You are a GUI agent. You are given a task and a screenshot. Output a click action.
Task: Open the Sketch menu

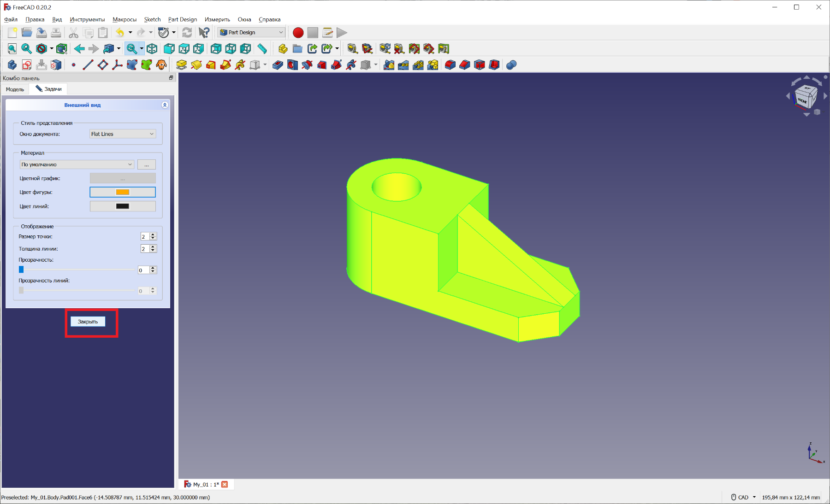coord(152,19)
